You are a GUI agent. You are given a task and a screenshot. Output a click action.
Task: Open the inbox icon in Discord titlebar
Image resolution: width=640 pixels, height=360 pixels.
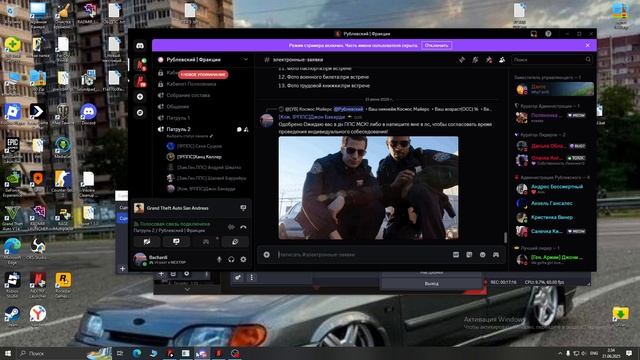pos(533,34)
